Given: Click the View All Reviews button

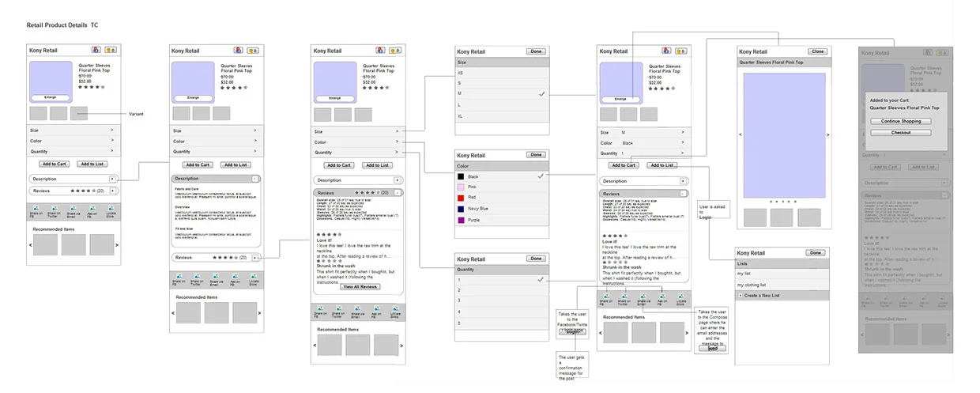Looking at the screenshot, I should point(360,287).
